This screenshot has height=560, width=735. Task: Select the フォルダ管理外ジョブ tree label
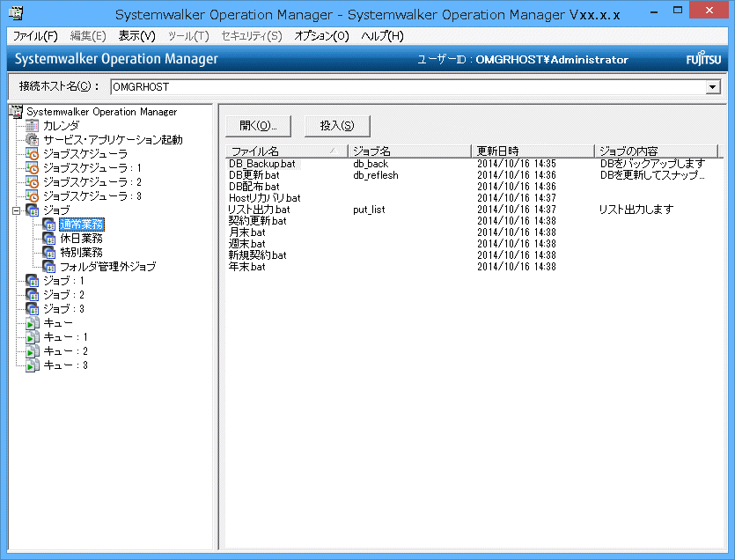coord(108,267)
